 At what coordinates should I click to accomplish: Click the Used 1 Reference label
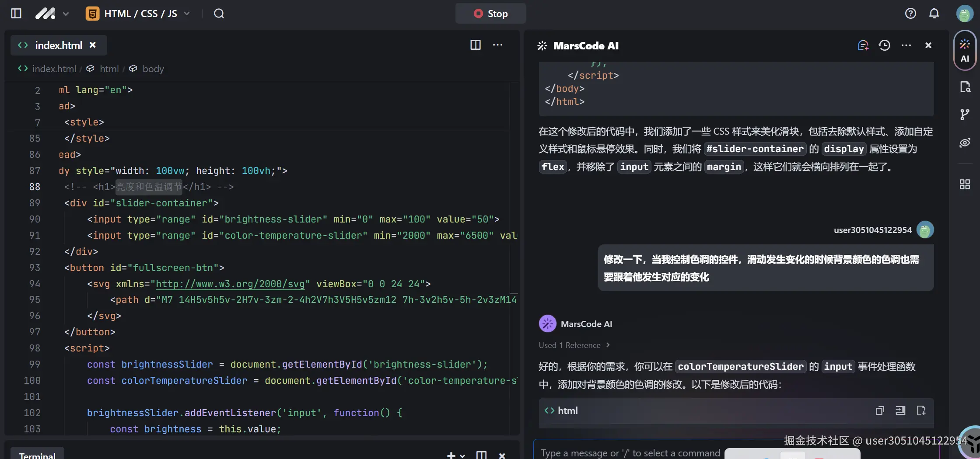[x=570, y=345]
